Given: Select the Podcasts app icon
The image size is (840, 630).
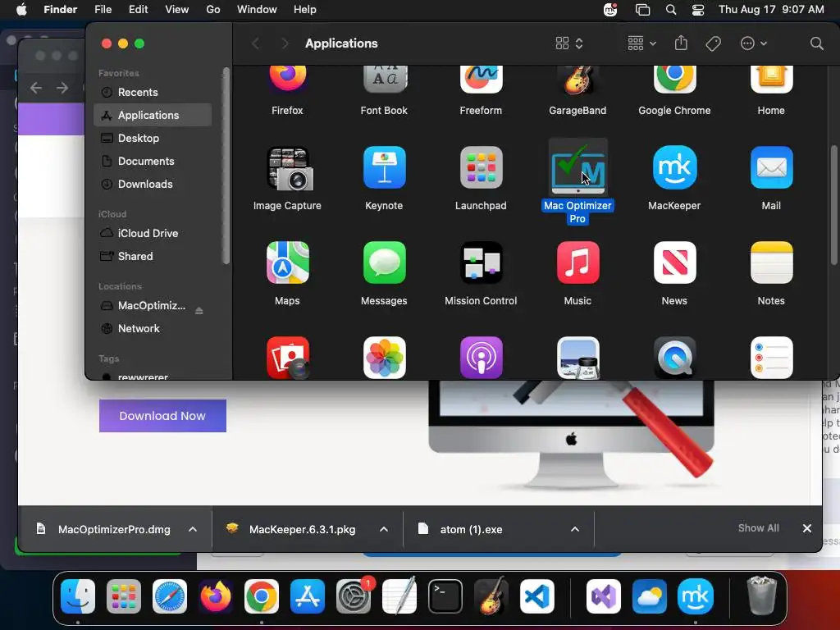Looking at the screenshot, I should pyautogui.click(x=481, y=358).
